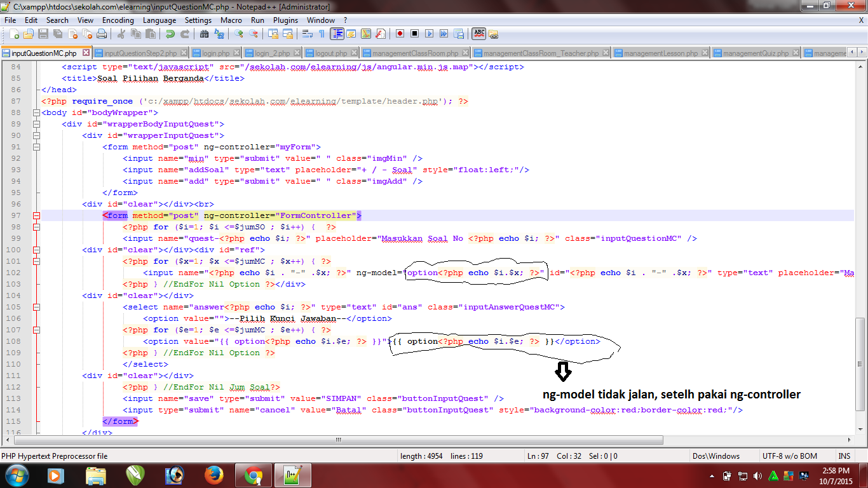Collapse the red fold marker at line 97
This screenshot has width=868, height=488.
coord(36,215)
